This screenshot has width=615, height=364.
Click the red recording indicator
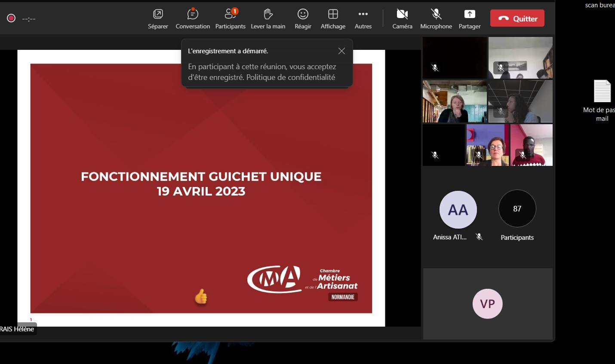pyautogui.click(x=11, y=18)
